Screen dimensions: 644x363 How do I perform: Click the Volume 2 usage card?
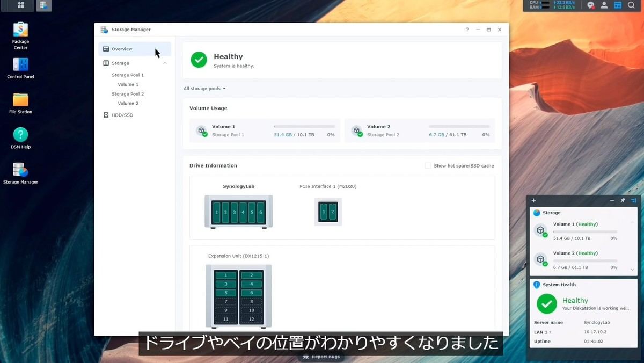[420, 130]
